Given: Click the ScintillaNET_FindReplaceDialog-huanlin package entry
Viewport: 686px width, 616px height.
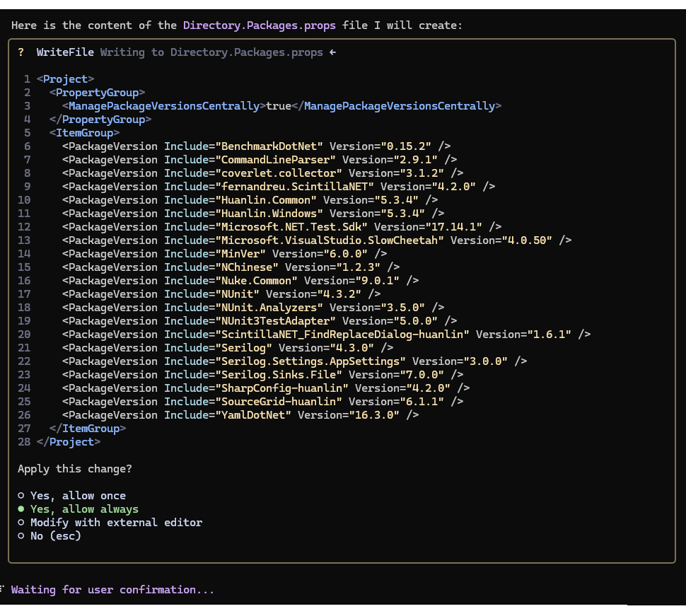Looking at the screenshot, I should pos(326,335).
